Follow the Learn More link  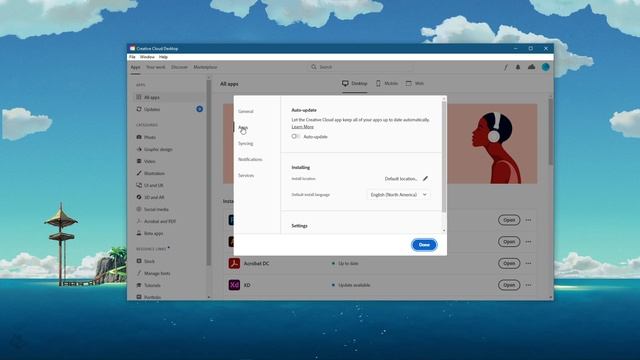(x=302, y=127)
